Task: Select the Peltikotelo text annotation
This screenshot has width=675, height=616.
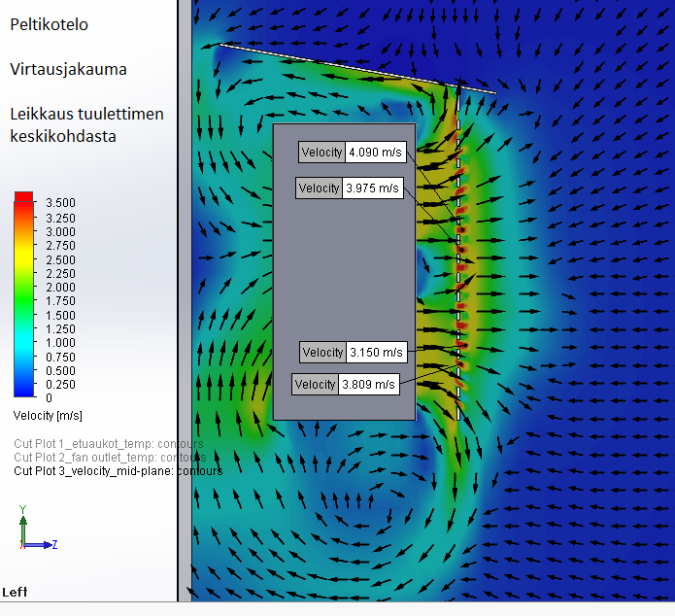Action: pyautogui.click(x=49, y=25)
